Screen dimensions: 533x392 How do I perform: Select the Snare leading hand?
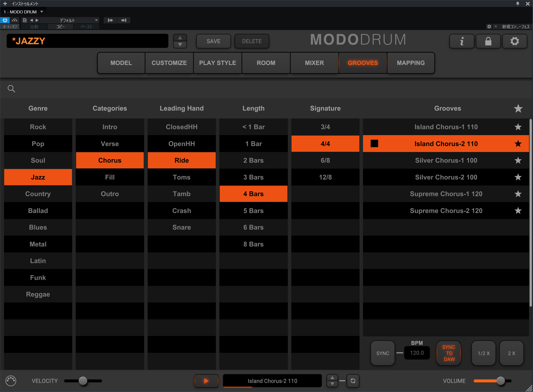click(x=182, y=227)
